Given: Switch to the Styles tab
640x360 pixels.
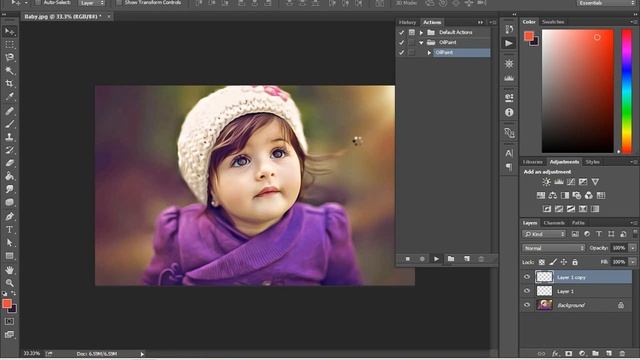Looking at the screenshot, I should click(x=592, y=162).
